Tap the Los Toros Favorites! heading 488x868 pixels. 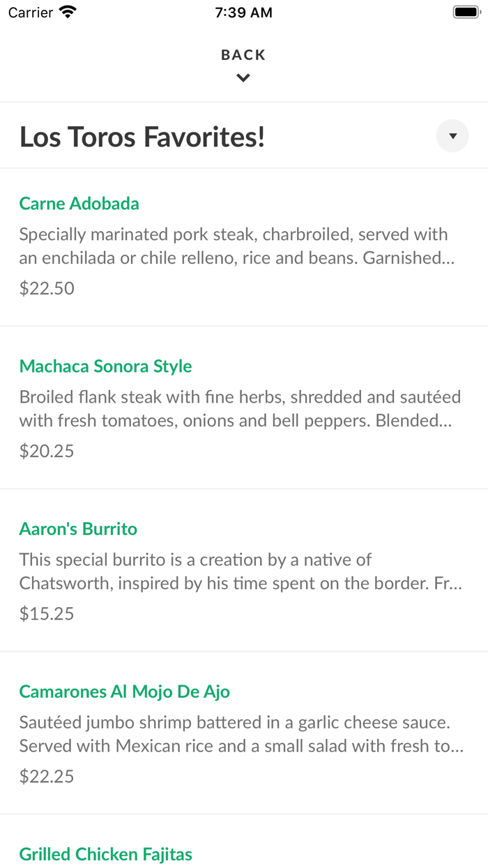[x=142, y=137]
